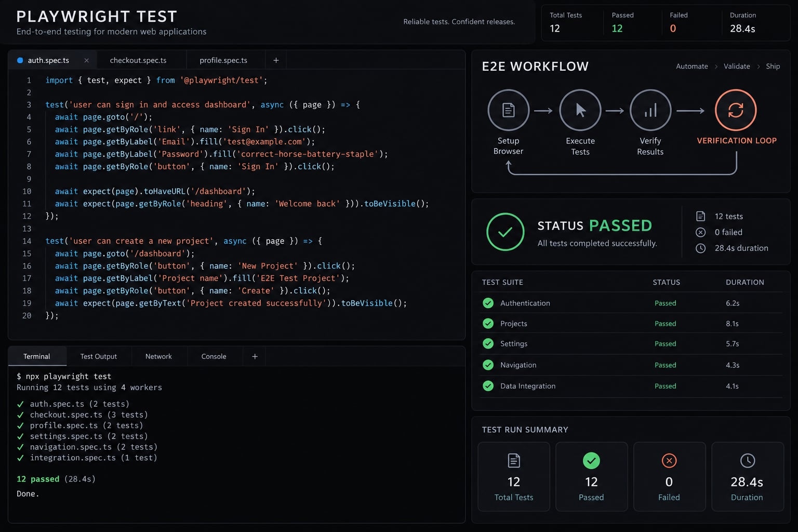Click the x-circle icon beside '0 failed'
This screenshot has width=798, height=532.
click(x=700, y=232)
